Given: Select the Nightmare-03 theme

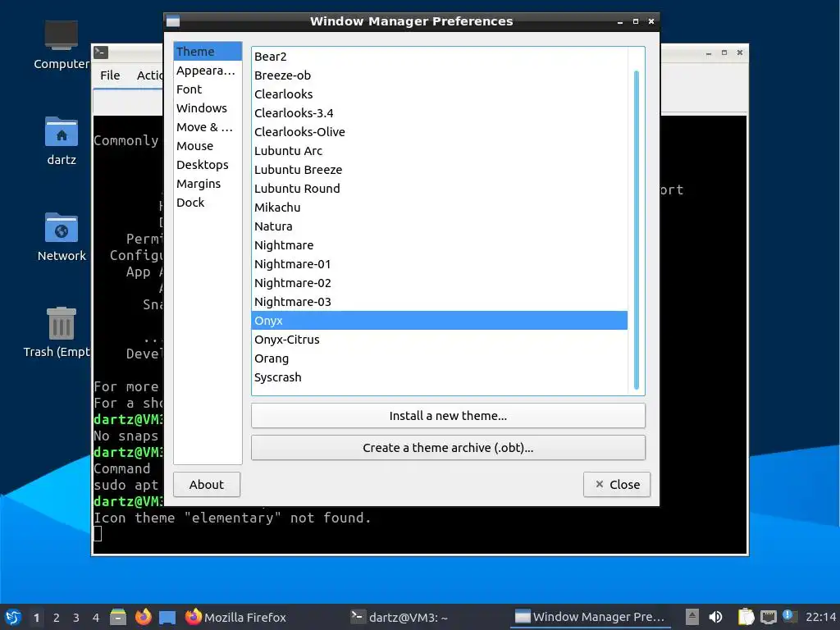Looking at the screenshot, I should [440, 302].
